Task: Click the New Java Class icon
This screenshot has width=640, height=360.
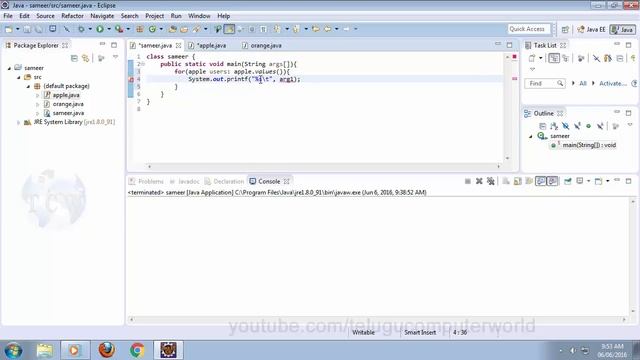Action: [152, 29]
